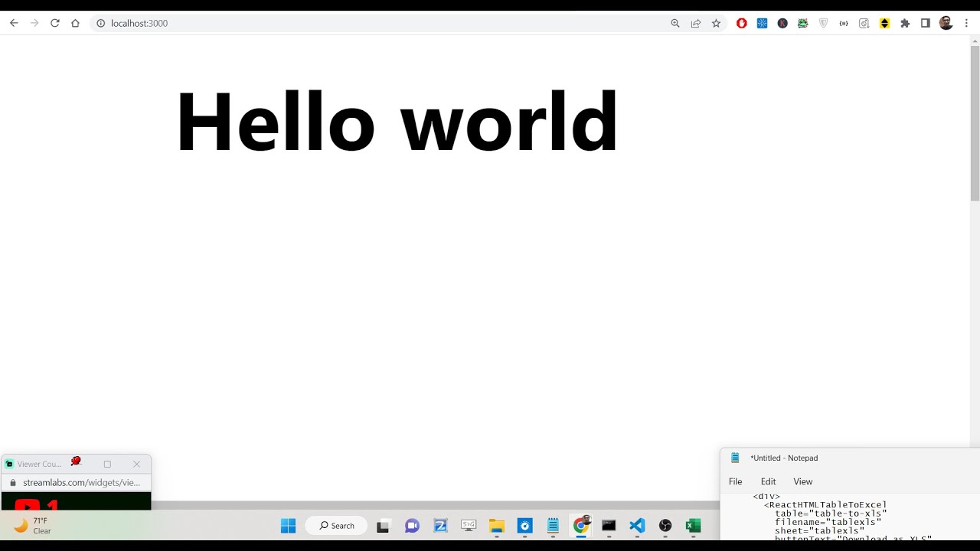Open the Extensions puzzle piece menu

905,23
